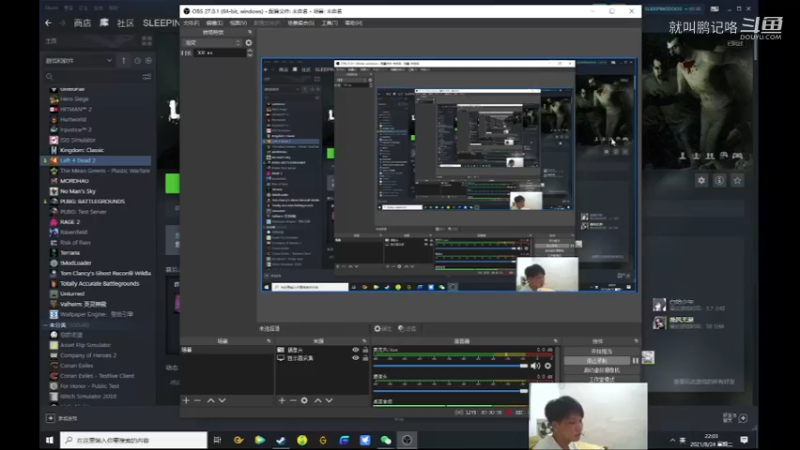The height and width of the screenshot is (450, 800).
Task: Favorite Left 4 Dead 2 with the star icon
Action: pos(737,180)
